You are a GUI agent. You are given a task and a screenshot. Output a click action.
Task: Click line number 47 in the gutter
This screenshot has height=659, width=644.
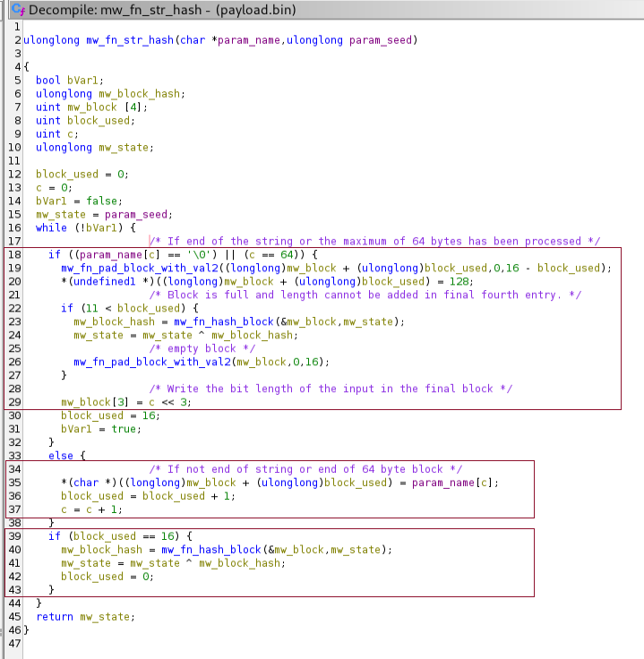pyautogui.click(x=13, y=644)
